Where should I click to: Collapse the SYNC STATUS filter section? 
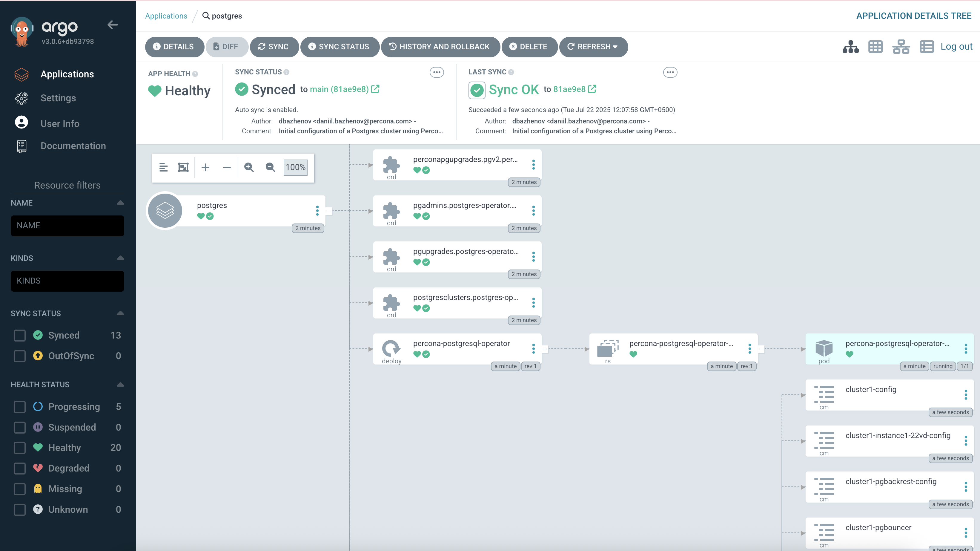120,313
